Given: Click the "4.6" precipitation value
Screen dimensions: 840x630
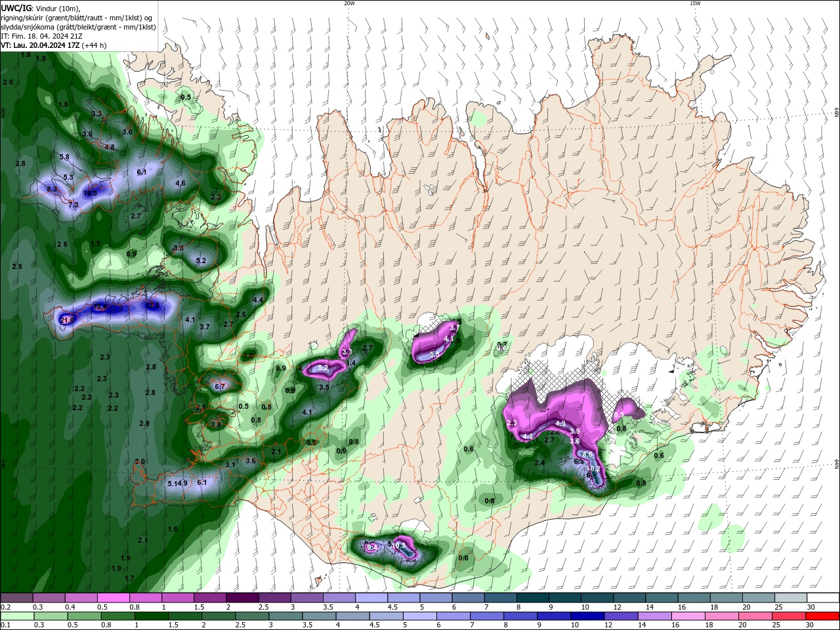Looking at the screenshot, I should pos(180,183).
